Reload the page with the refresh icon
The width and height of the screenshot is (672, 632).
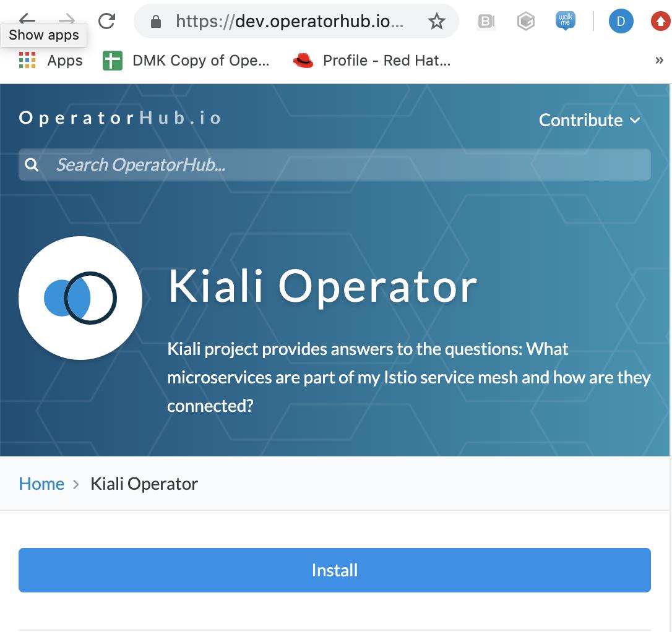tap(106, 20)
